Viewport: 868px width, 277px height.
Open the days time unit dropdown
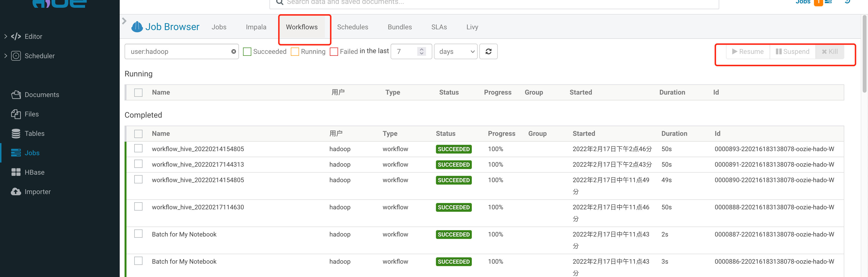tap(456, 51)
